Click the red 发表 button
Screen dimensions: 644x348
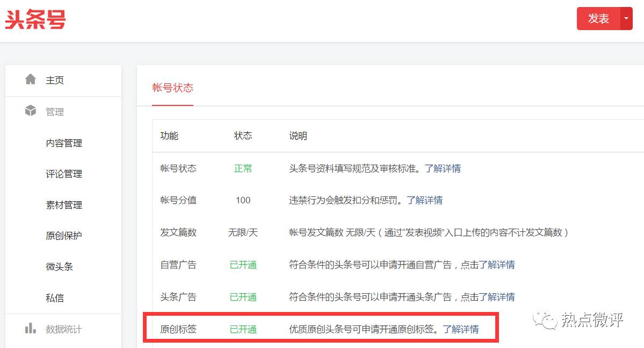click(598, 18)
